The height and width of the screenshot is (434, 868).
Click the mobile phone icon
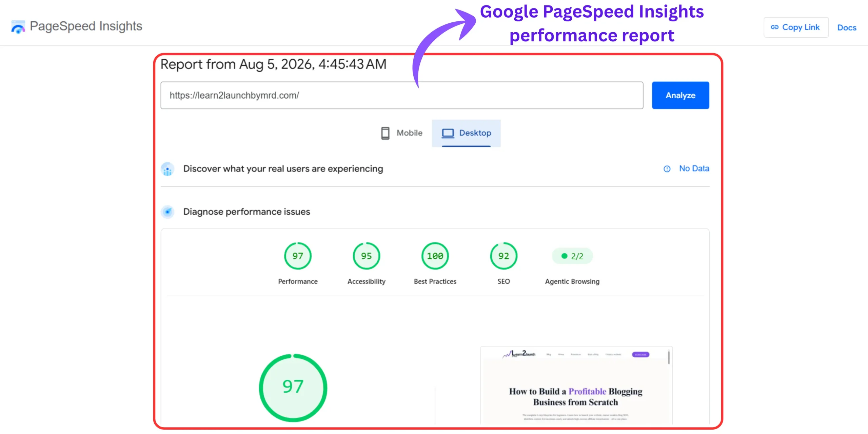pos(385,133)
